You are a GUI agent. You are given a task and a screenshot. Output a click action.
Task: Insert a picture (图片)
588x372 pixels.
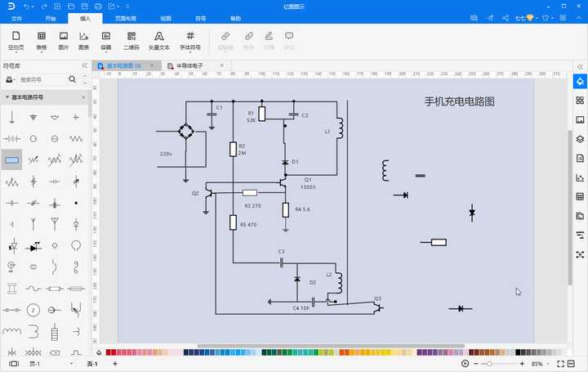click(64, 41)
